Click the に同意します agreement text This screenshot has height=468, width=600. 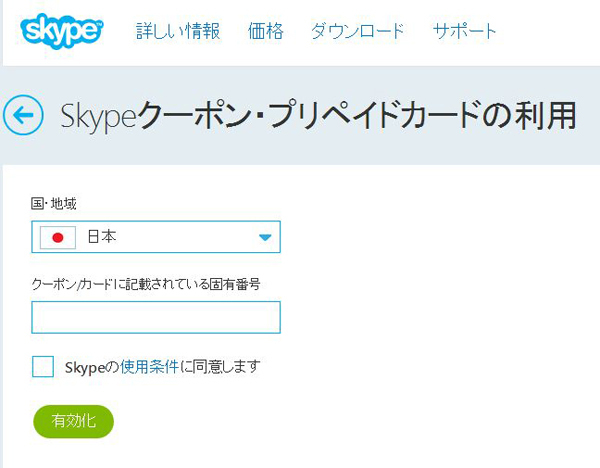[220, 367]
